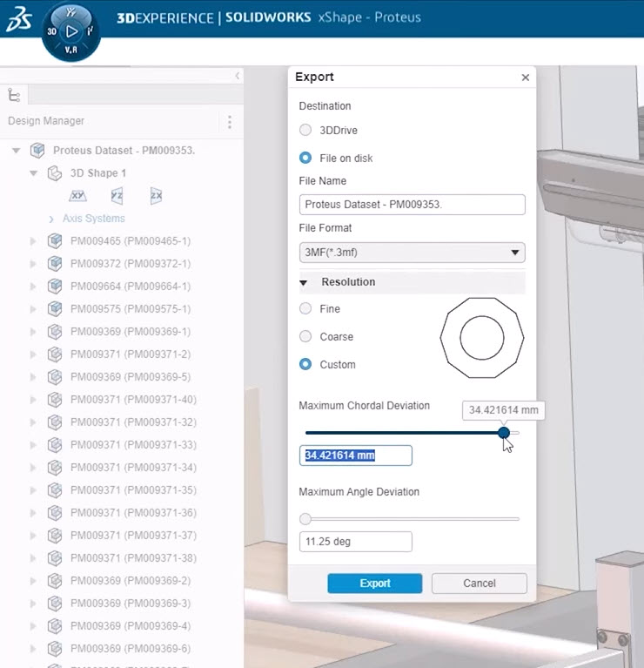Click the 3D Shape 1 icon

pyautogui.click(x=54, y=173)
